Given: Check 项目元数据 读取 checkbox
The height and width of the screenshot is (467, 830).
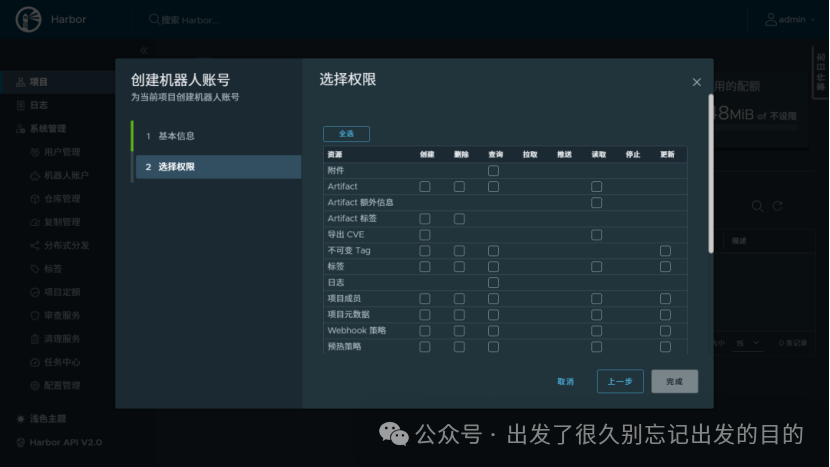Looking at the screenshot, I should (x=597, y=315).
